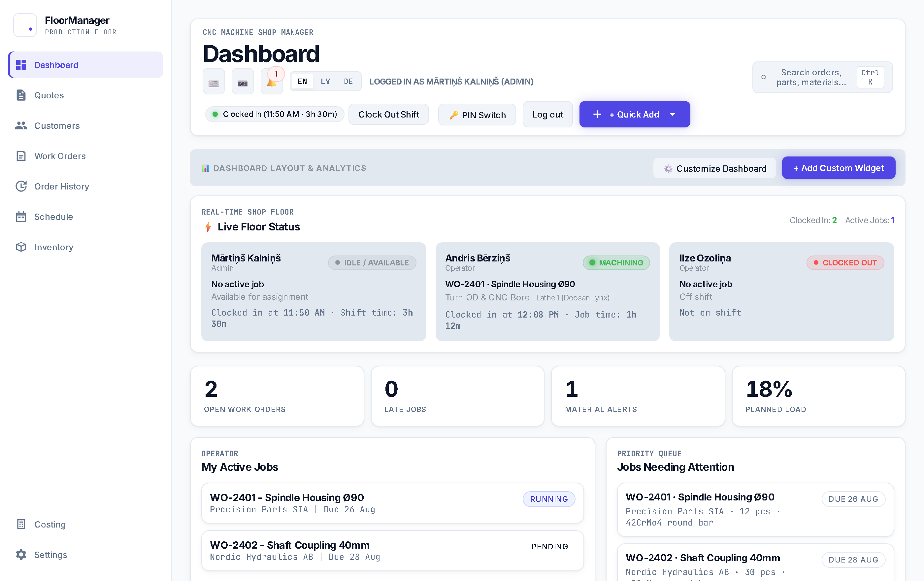This screenshot has width=924, height=581.
Task: Click the gear icon on Customize Dashboard
Action: click(668, 168)
